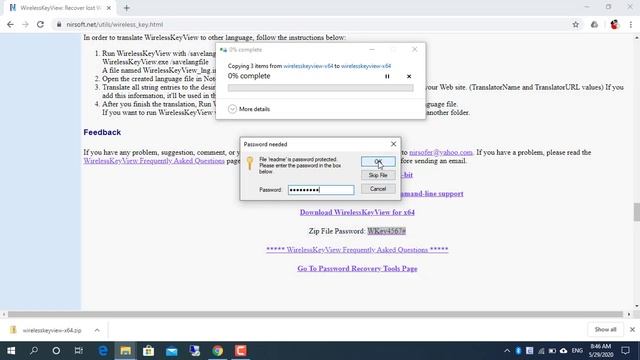This screenshot has width=640, height=360.
Task: Switch to File Explorer on the taskbar
Action: (x=125, y=351)
